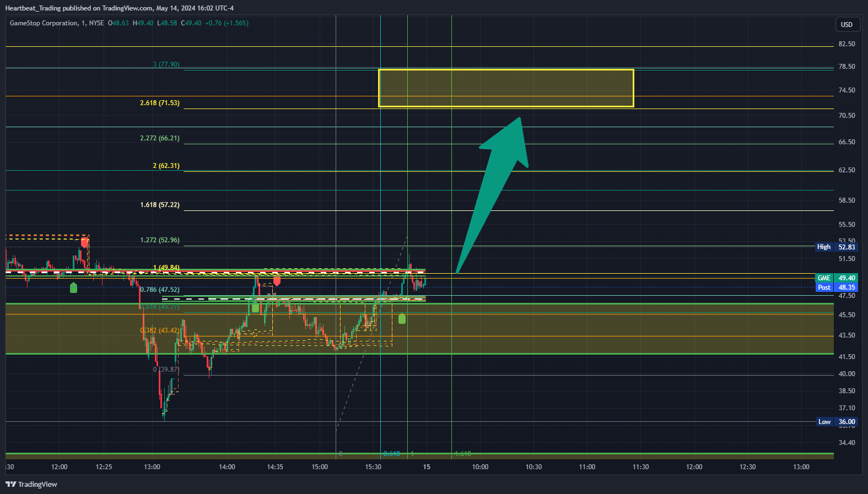Click the 11:30 time axis label
868x494 pixels.
pos(640,467)
